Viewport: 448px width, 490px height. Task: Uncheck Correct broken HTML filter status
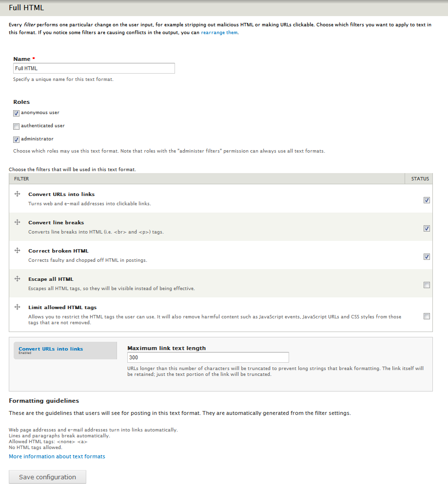427,257
